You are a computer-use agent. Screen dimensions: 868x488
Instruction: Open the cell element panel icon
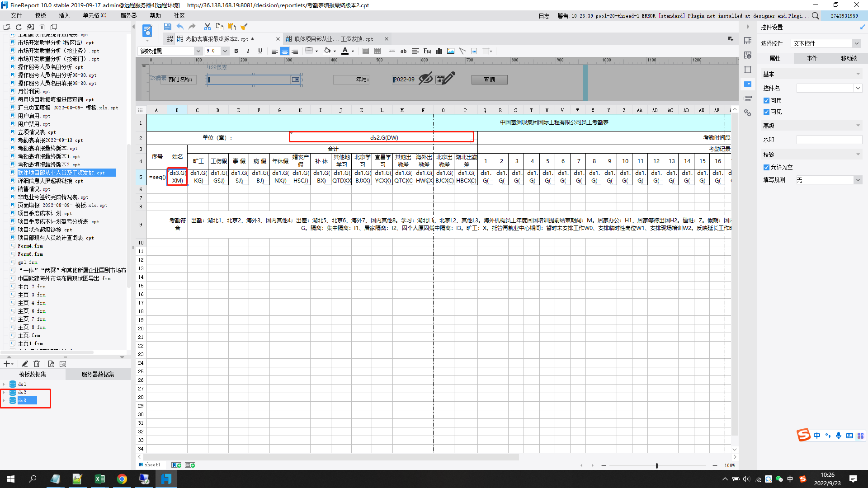(748, 41)
